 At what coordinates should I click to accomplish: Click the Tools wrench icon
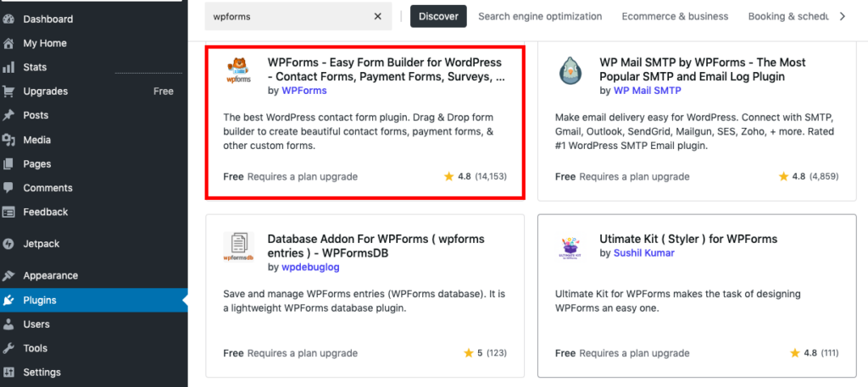click(x=8, y=348)
